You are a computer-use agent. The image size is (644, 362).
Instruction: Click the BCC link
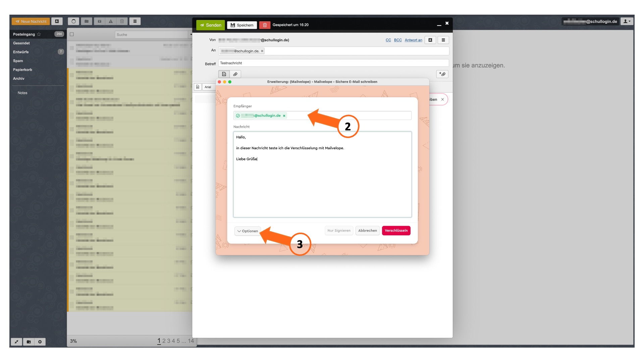coord(398,40)
